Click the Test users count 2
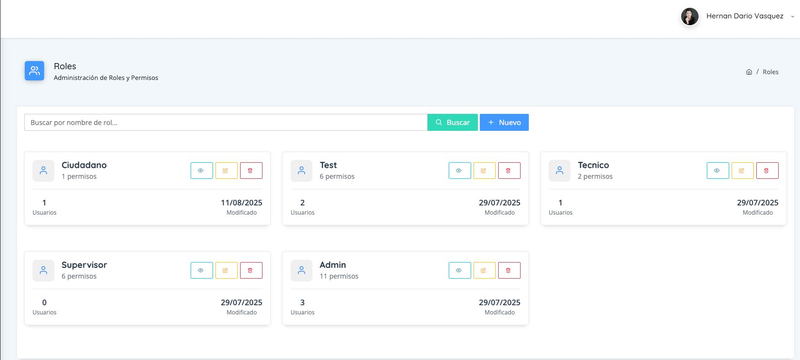The image size is (800, 360). pos(303,203)
